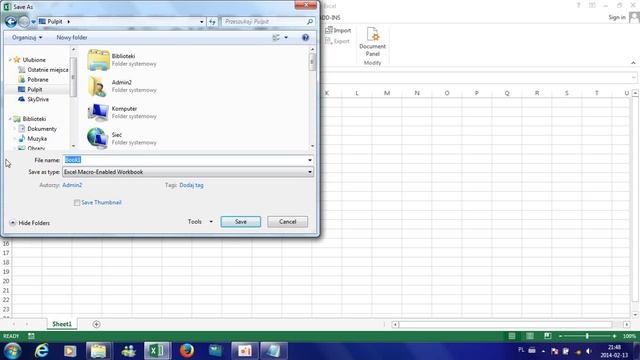This screenshot has width=640, height=360.
Task: Hide the folders pane with Hide Folders
Action: tap(29, 223)
